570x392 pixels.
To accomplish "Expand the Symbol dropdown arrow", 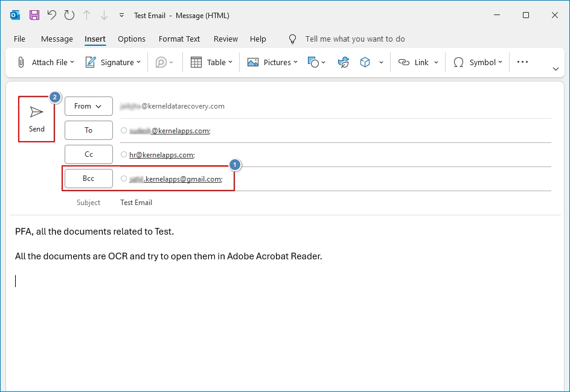I will 500,63.
